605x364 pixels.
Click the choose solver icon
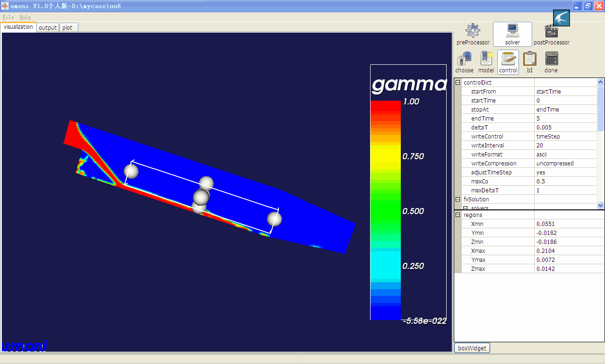pos(464,59)
